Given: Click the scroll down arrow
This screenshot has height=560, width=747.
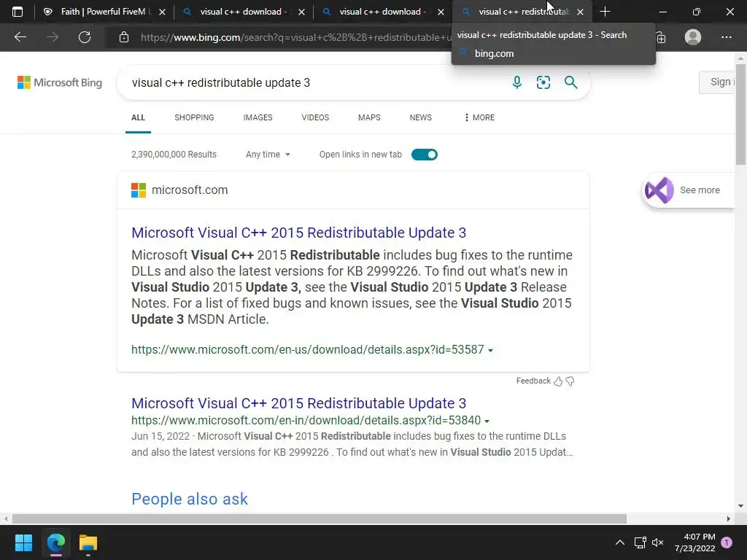Looking at the screenshot, I should pos(741,506).
